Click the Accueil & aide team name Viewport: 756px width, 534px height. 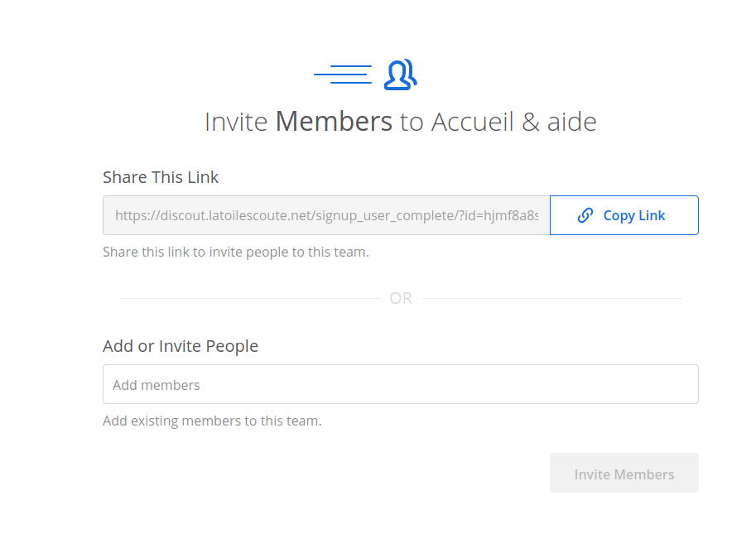[x=513, y=122]
